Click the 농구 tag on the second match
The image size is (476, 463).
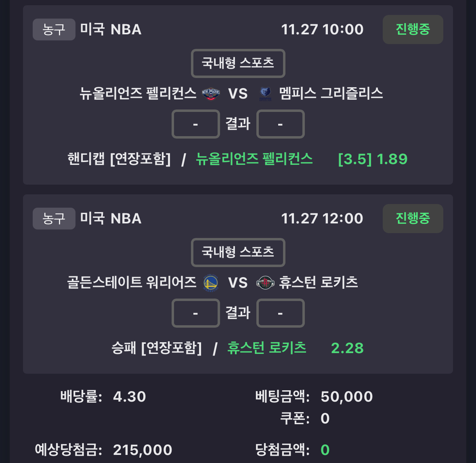(x=54, y=219)
